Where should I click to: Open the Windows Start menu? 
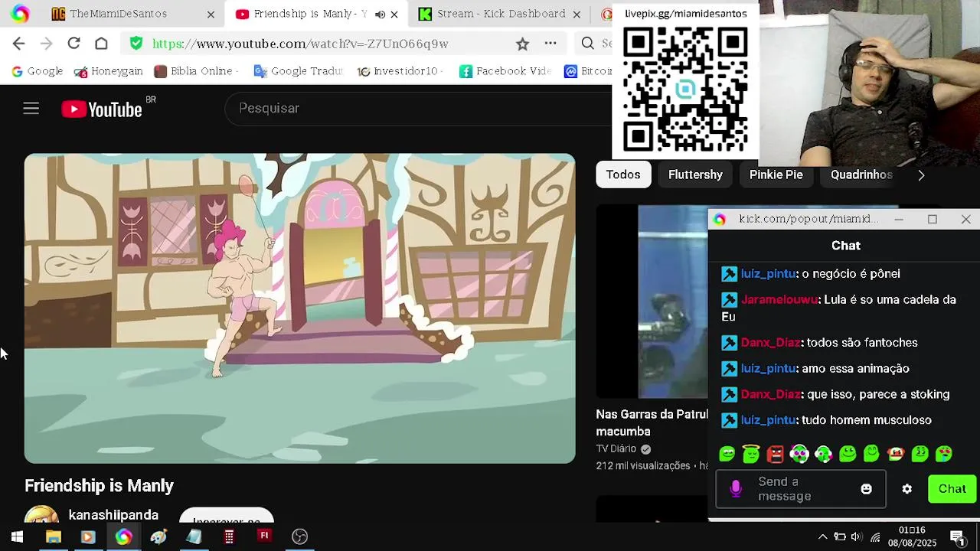[17, 536]
